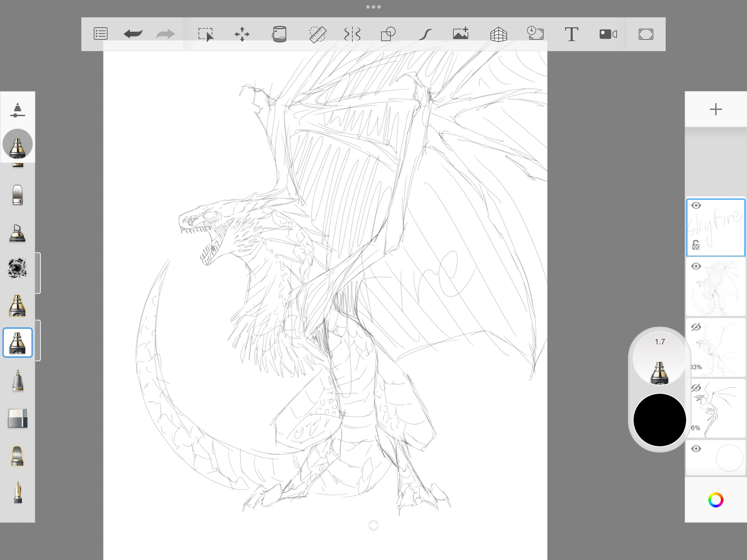Image resolution: width=747 pixels, height=560 pixels.
Task: Open the main menu with the list icon
Action: click(100, 34)
